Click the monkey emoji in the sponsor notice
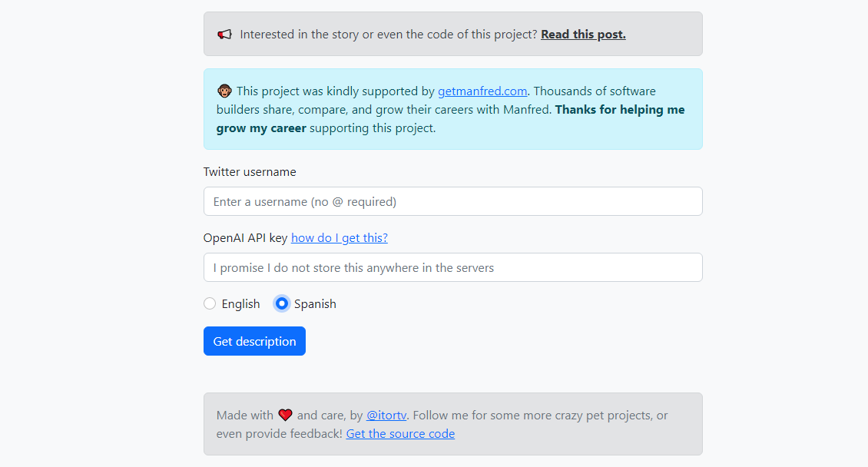 [224, 91]
